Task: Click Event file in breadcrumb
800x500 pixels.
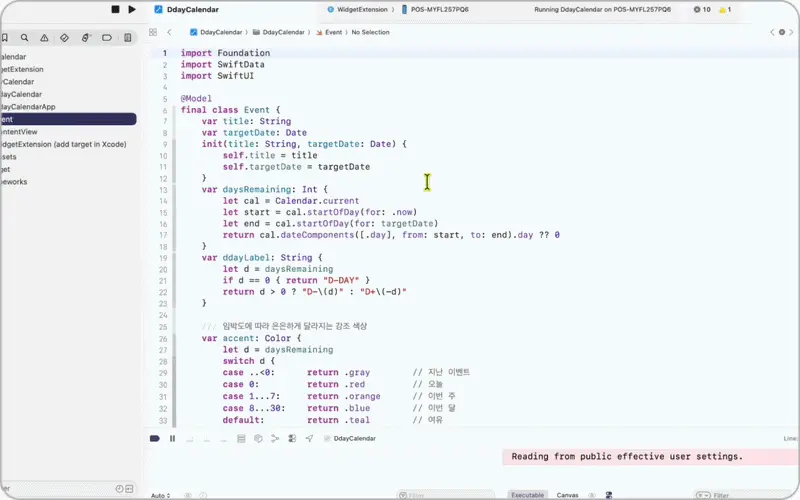Action: (329, 32)
